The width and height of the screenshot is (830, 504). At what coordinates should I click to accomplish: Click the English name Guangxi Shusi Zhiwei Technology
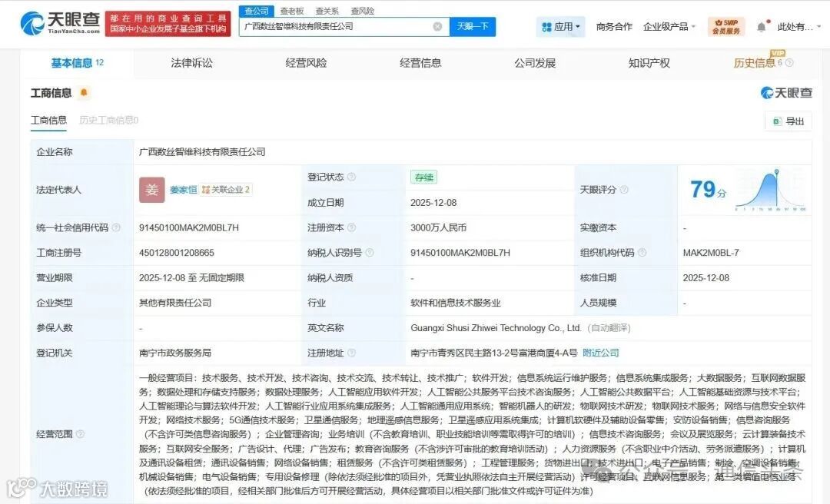click(x=496, y=328)
